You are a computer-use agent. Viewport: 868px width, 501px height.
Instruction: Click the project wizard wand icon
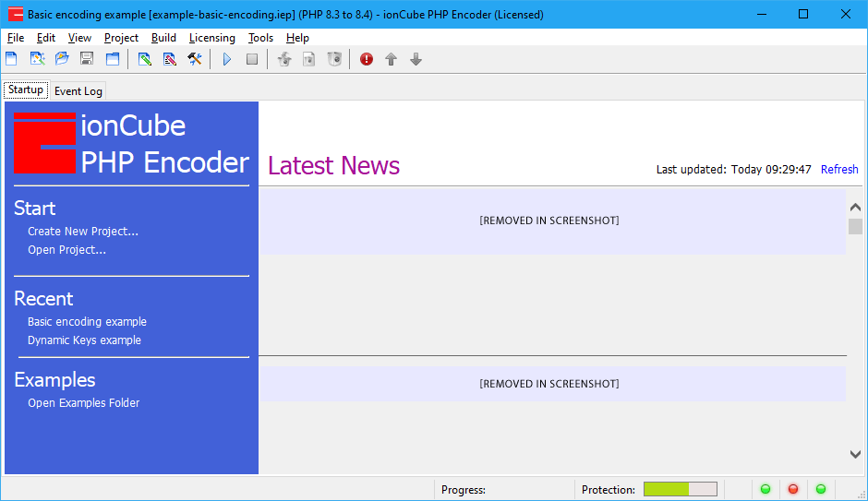tap(37, 59)
